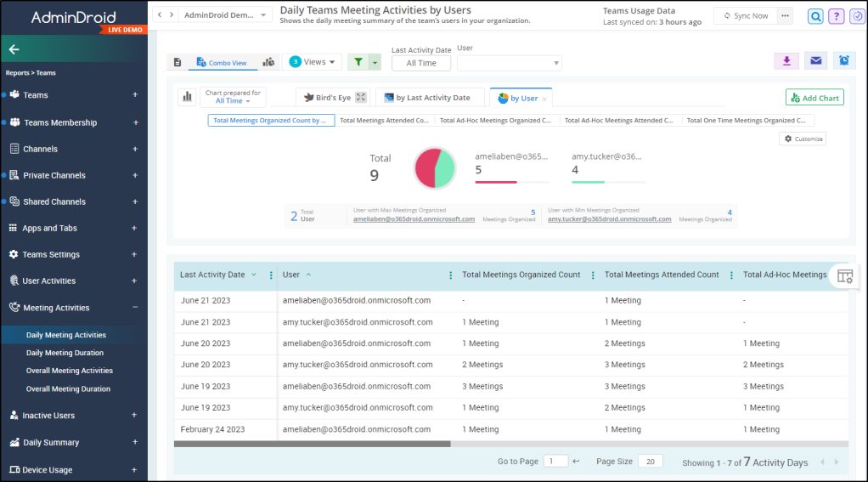This screenshot has width=868, height=482.
Task: Expand the Teams Settings section
Action: (x=134, y=254)
